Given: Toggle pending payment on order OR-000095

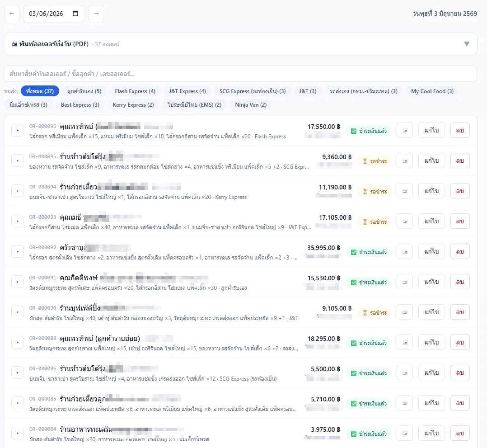Looking at the screenshot, I should click(374, 161).
